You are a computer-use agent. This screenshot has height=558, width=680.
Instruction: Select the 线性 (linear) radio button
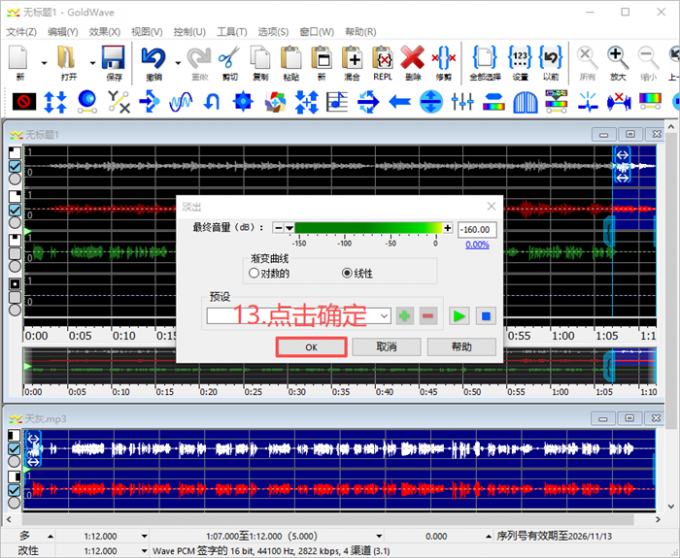(x=347, y=273)
